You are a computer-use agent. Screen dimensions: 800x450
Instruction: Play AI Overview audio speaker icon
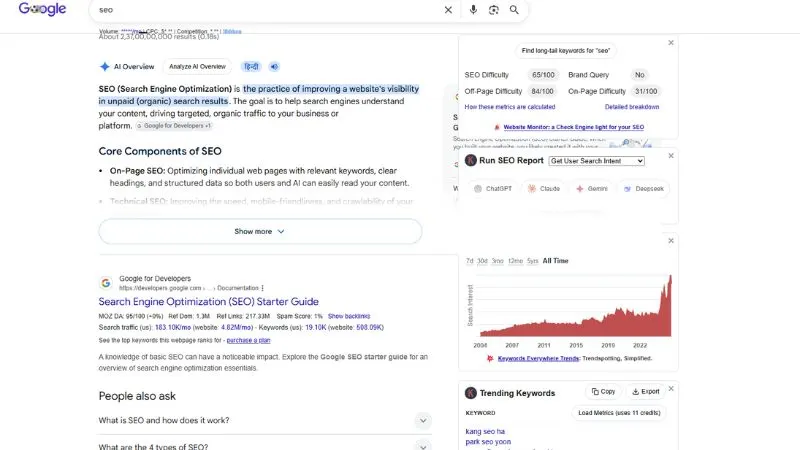274,66
